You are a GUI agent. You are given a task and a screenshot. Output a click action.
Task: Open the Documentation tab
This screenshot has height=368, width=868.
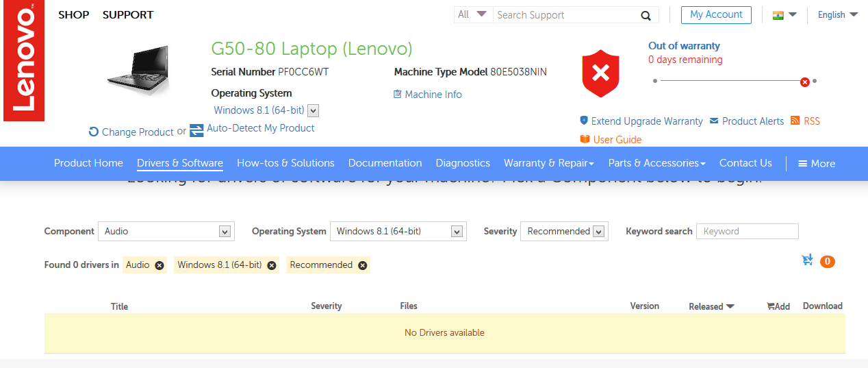385,163
